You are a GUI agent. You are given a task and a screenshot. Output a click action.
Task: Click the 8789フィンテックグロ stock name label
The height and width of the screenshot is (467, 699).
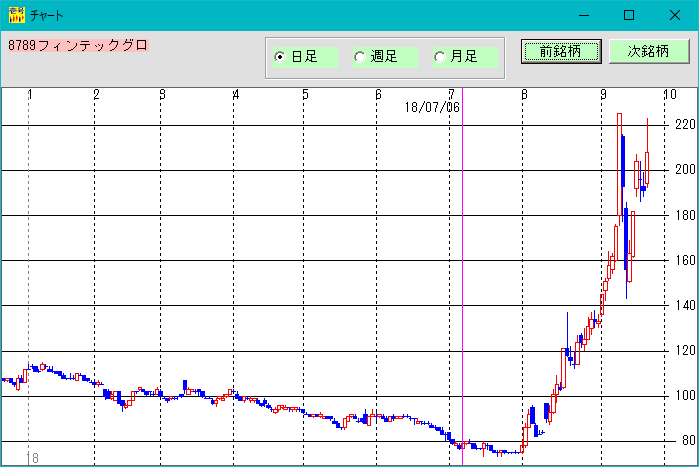(x=78, y=45)
